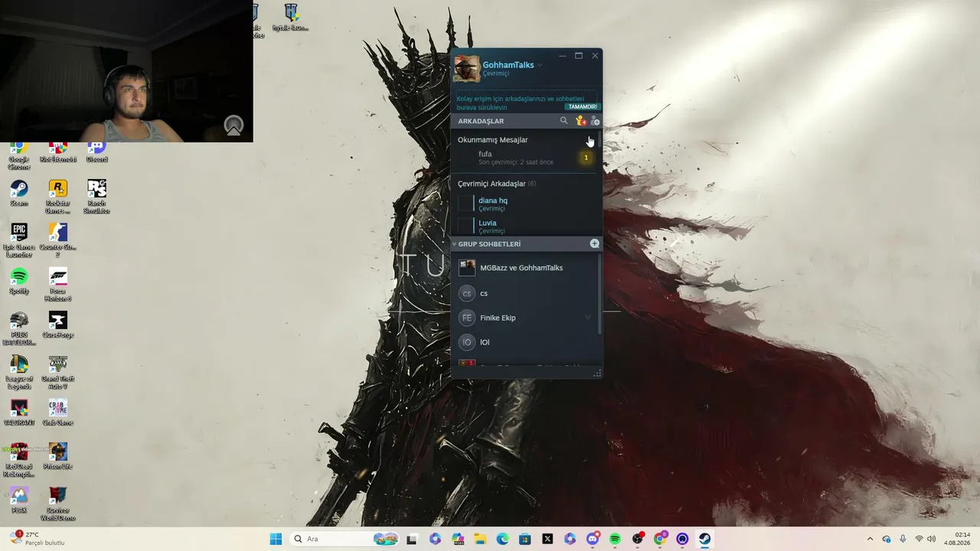Open the Wi-Fi network tray icon

[919, 539]
